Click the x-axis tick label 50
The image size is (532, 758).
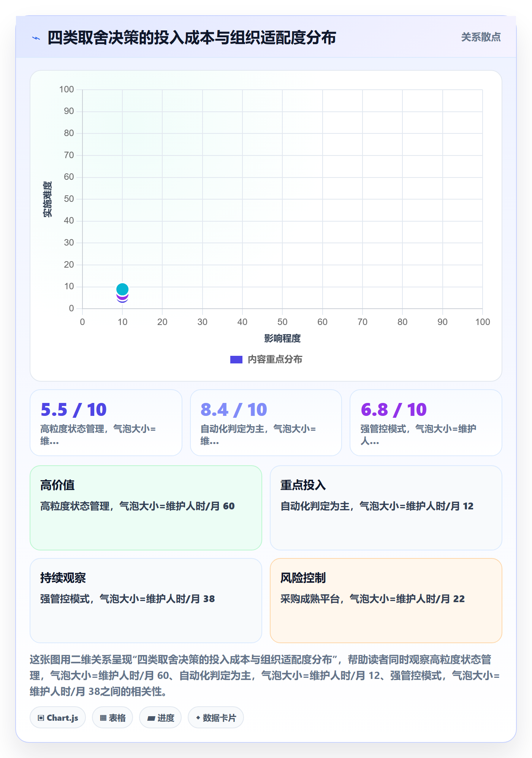(x=282, y=322)
